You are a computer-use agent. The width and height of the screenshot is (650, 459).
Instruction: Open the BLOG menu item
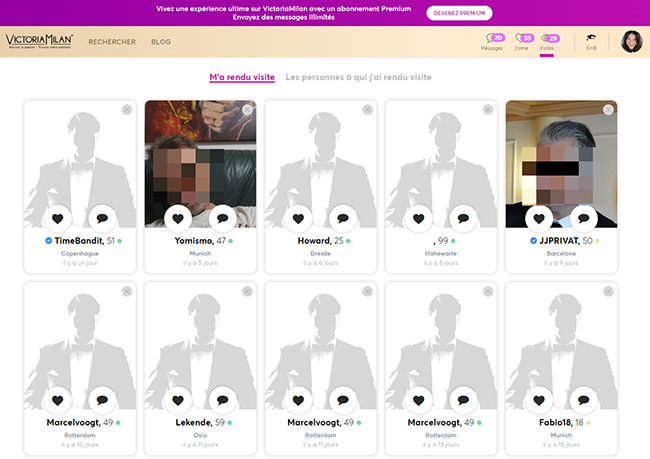(x=161, y=42)
